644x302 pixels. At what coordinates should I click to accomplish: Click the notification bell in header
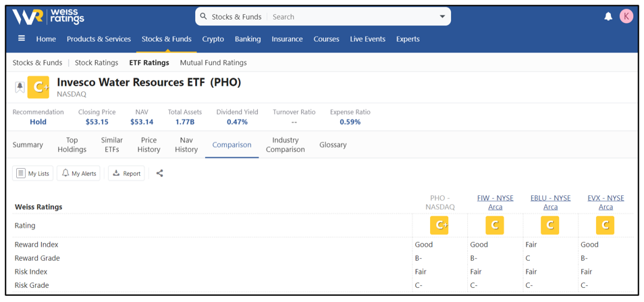pos(608,17)
